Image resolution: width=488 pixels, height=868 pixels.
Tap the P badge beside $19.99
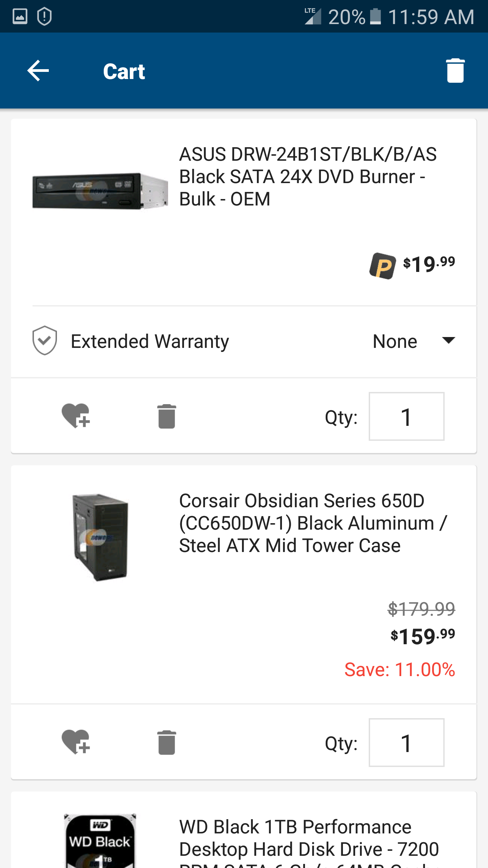tap(383, 266)
